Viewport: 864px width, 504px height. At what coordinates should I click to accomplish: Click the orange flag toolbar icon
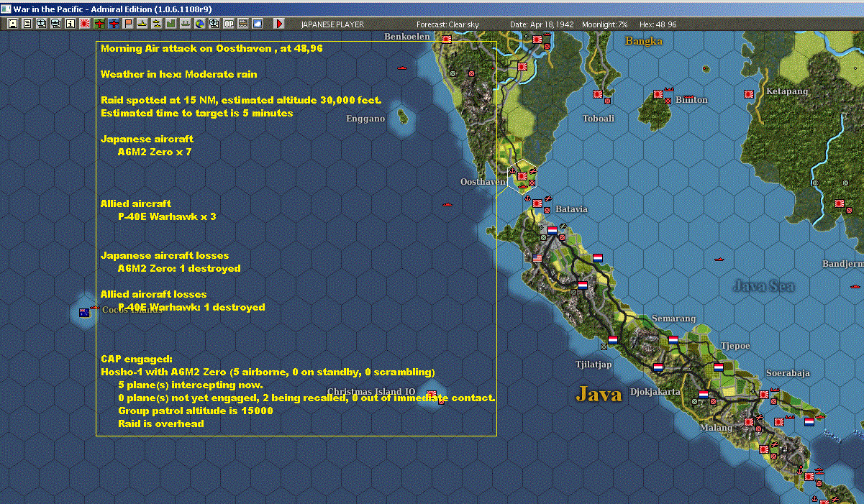pos(128,24)
